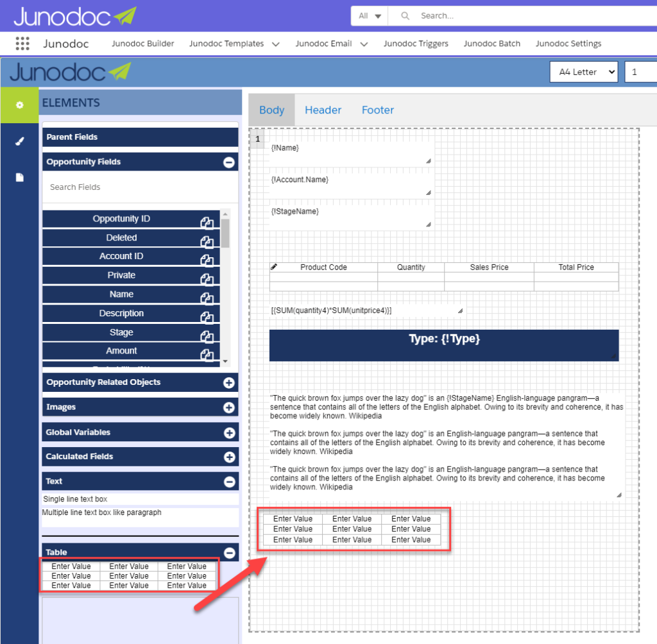Click the Product Code column header
Image resolution: width=657 pixels, height=644 pixels.
323,267
